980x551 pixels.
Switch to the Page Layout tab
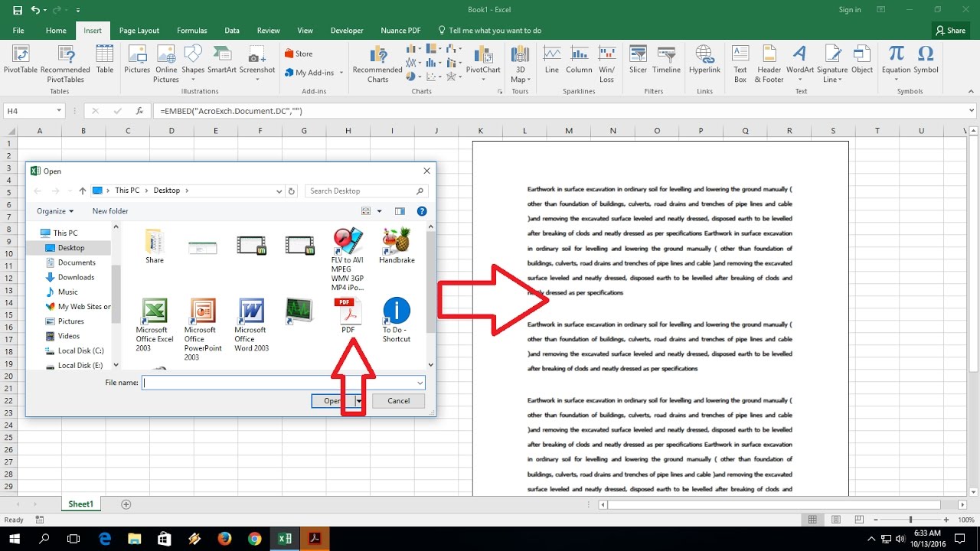click(139, 31)
